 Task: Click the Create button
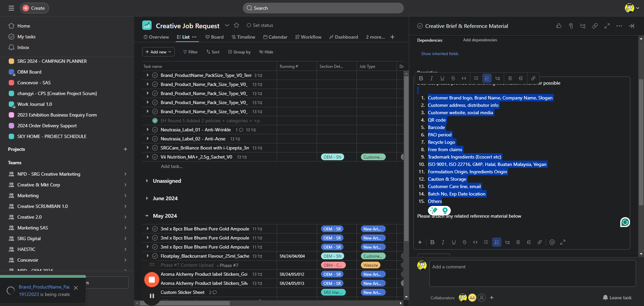coord(35,8)
